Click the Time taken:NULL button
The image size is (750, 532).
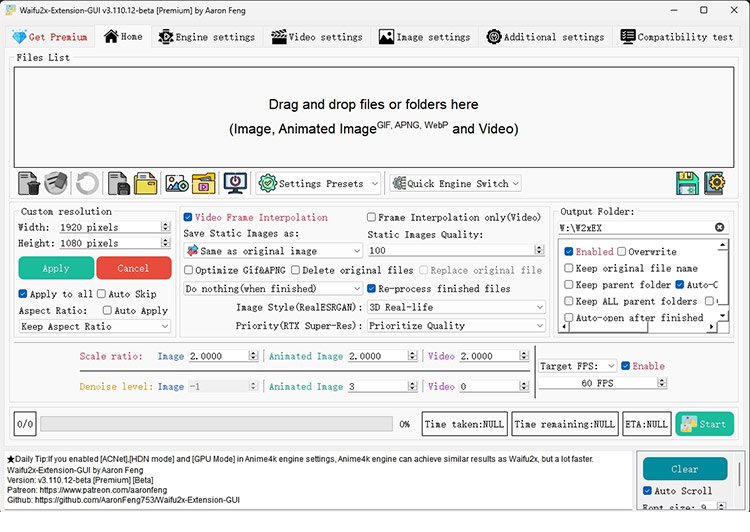[x=464, y=424]
